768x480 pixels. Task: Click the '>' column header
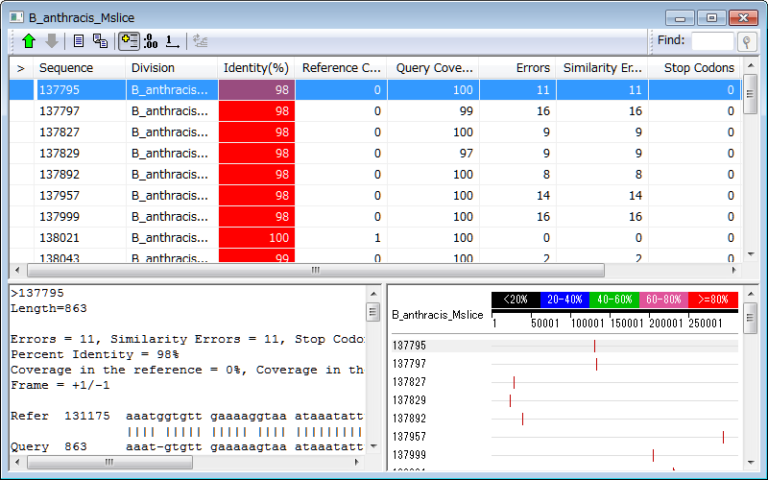click(21, 68)
